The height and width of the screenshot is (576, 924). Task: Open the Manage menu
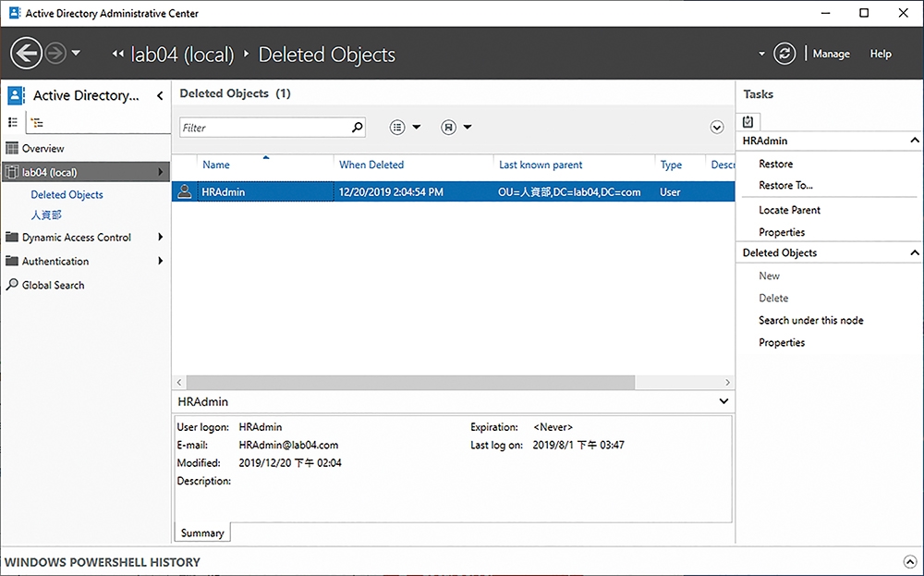[x=831, y=54]
